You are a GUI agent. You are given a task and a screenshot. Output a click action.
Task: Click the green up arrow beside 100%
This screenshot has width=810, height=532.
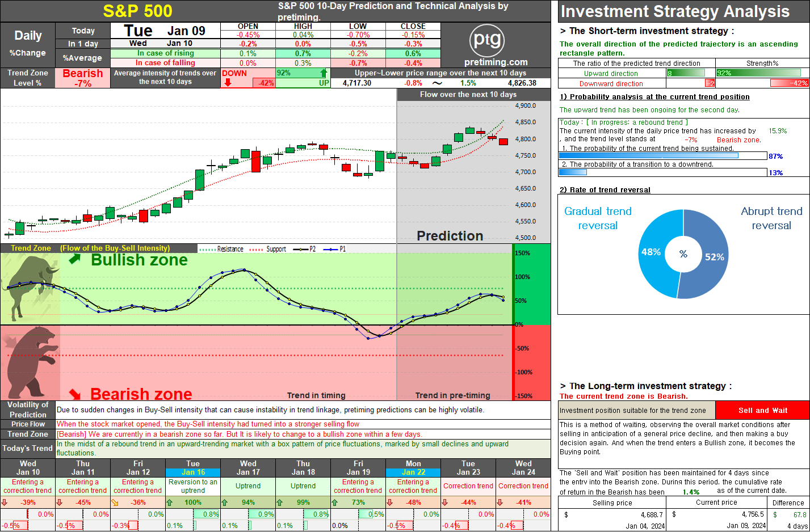pos(169,502)
